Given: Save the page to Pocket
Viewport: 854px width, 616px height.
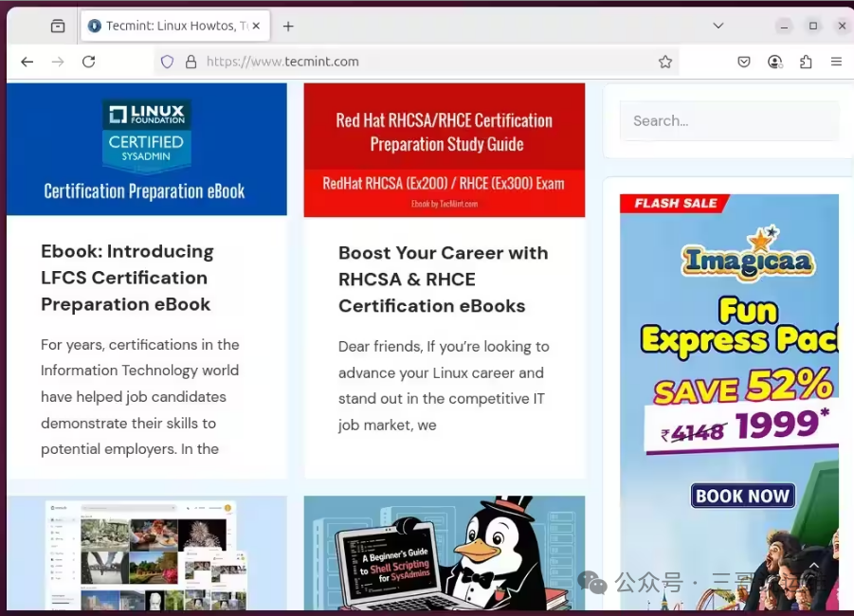Looking at the screenshot, I should (x=744, y=62).
